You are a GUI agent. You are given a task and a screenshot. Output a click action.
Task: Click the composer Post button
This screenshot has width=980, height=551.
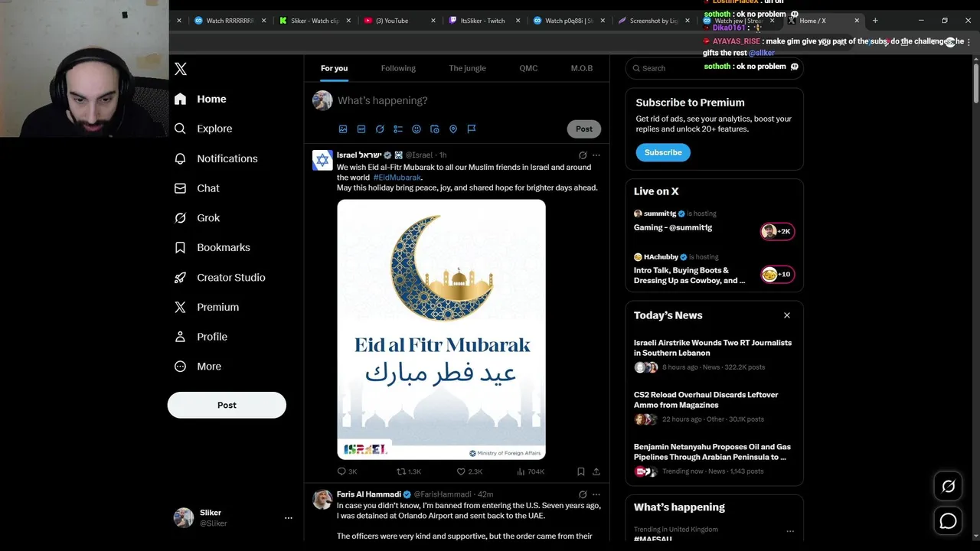tap(584, 129)
